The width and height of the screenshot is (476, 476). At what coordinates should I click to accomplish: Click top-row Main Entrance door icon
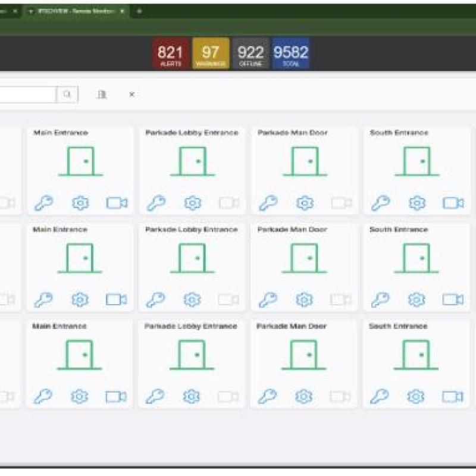pyautogui.click(x=80, y=161)
